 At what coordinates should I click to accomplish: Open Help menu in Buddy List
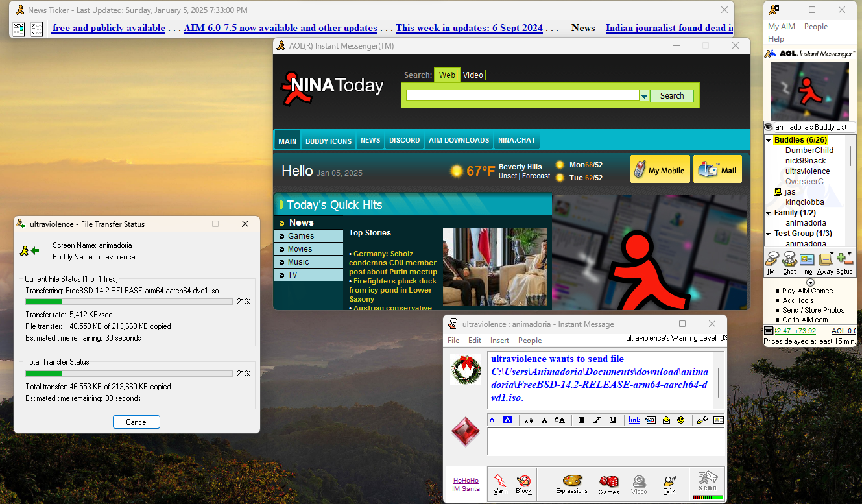point(776,39)
